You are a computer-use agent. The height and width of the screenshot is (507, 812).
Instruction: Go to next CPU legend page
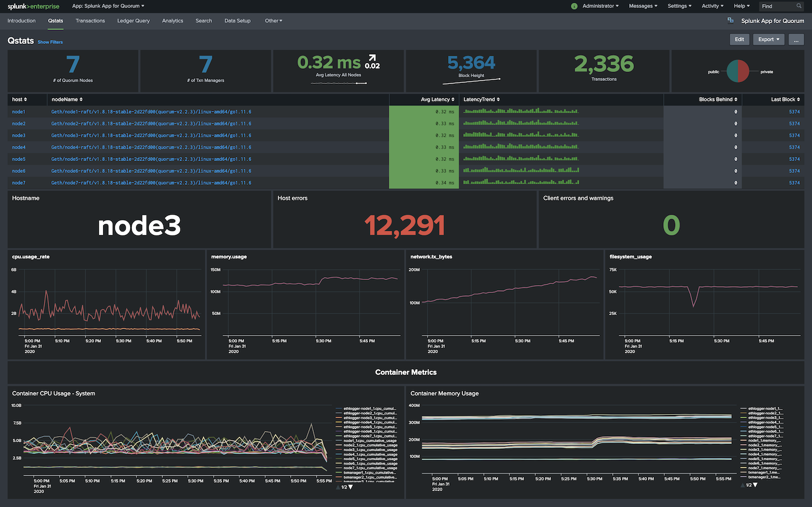[350, 487]
